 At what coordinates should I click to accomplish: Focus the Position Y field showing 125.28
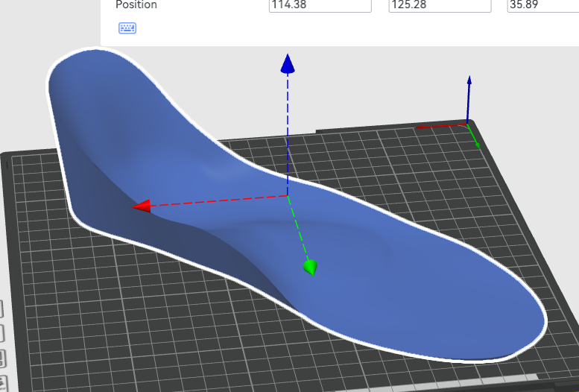[440, 5]
